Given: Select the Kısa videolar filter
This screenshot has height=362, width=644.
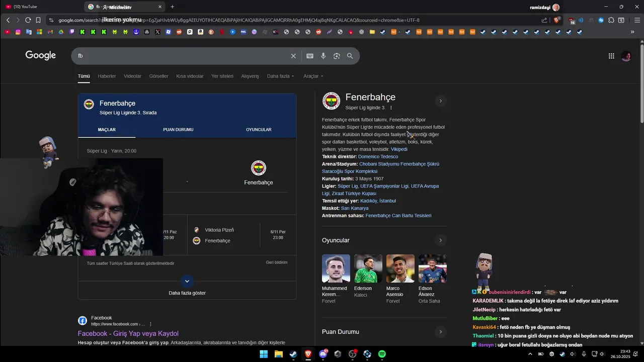Looking at the screenshot, I should pyautogui.click(x=190, y=76).
